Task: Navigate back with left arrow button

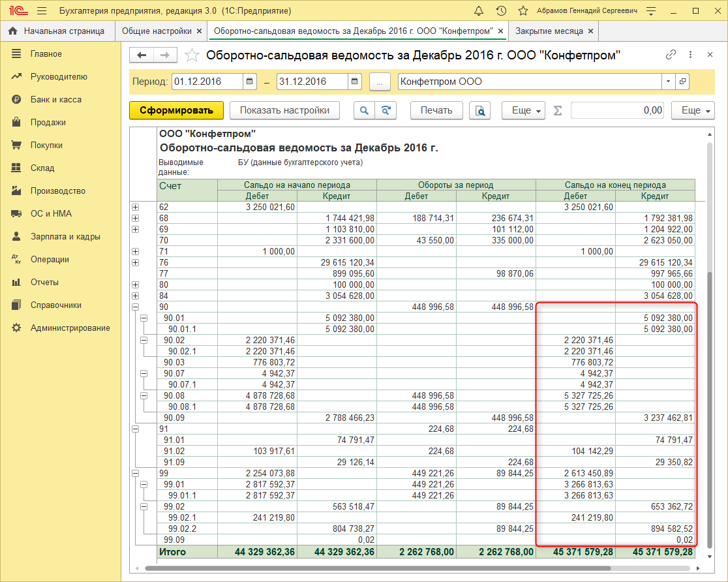Action: tap(142, 55)
